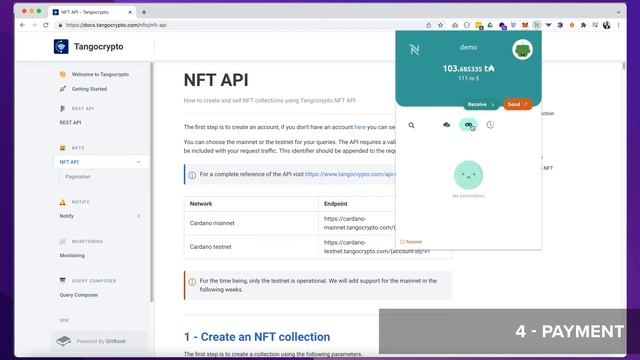Image resolution: width=640 pixels, height=360 pixels.
Task: Click the Tangocrypto logo icon
Action: (61, 47)
